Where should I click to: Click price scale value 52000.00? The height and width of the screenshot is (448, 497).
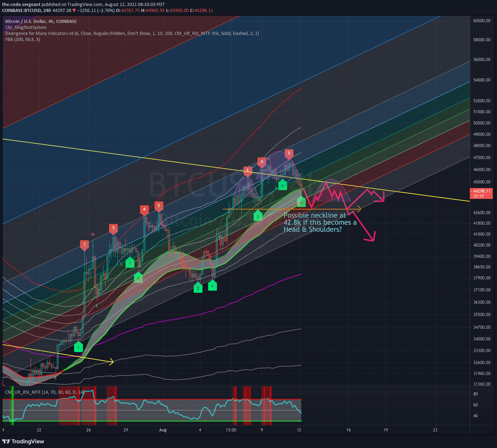click(x=482, y=101)
